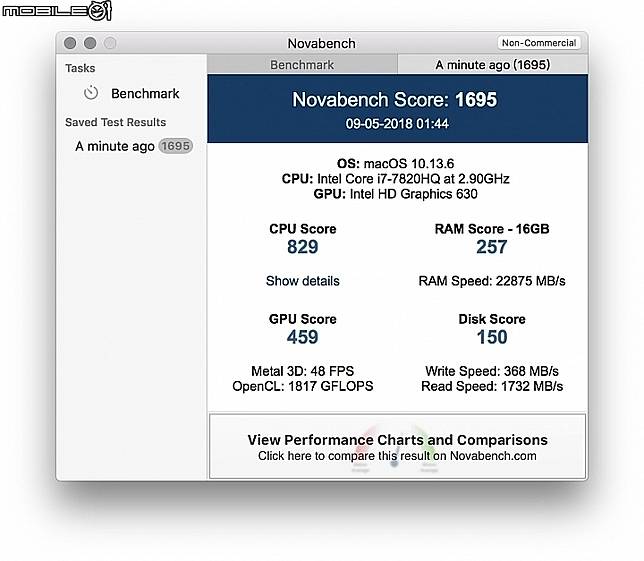Click the CPU: Intel Core i7-7820HQ line
This screenshot has width=644, height=561.
point(396,179)
